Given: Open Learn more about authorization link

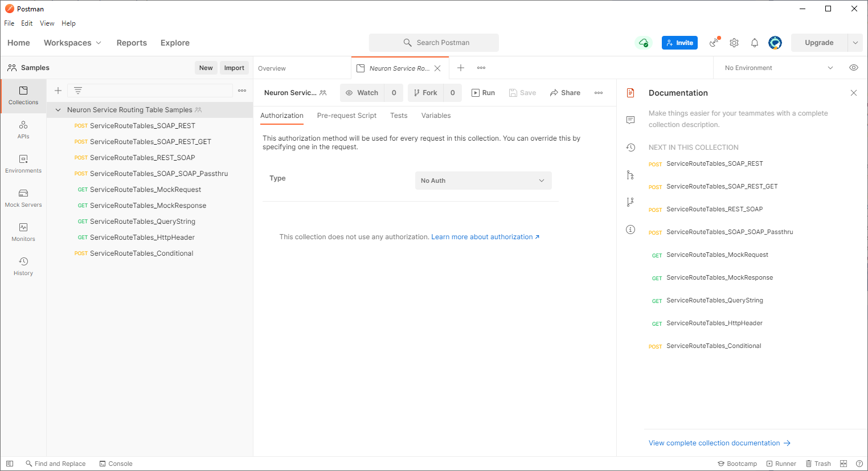Looking at the screenshot, I should pyautogui.click(x=485, y=237).
